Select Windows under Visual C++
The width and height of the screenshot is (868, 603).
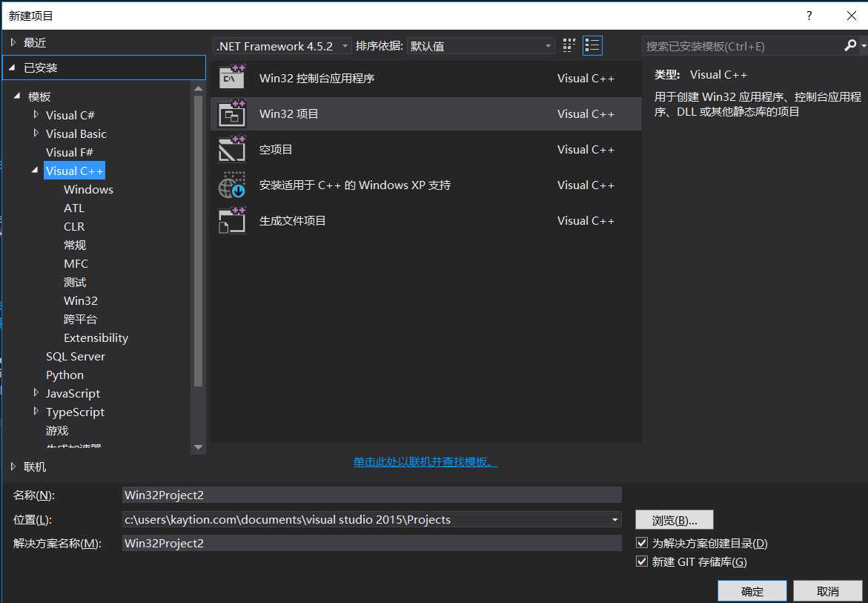coord(88,189)
